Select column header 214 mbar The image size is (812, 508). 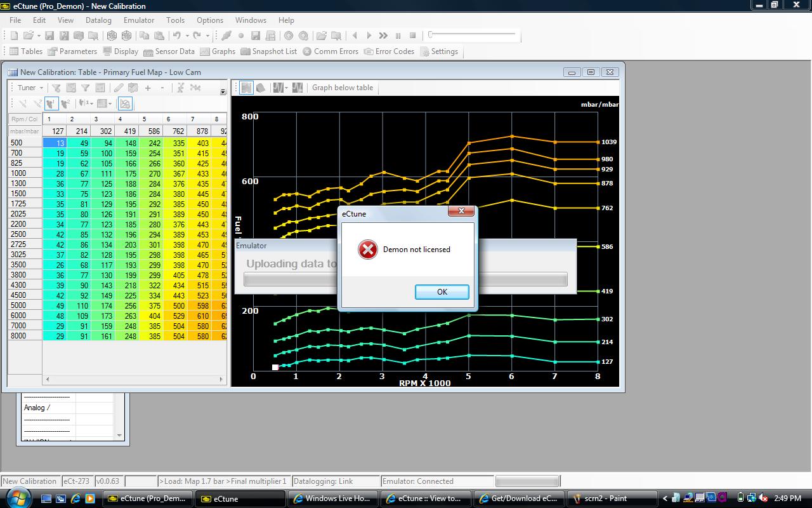[x=79, y=131]
